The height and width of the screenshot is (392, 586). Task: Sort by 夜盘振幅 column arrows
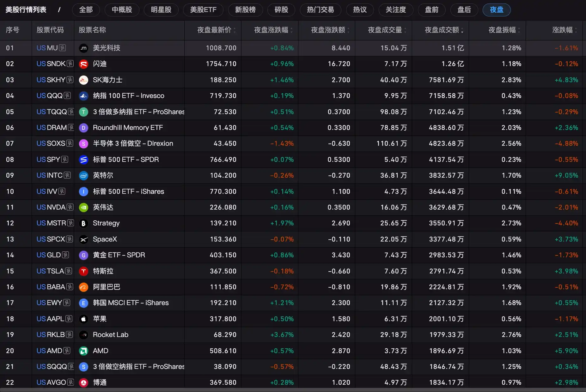coord(519,30)
